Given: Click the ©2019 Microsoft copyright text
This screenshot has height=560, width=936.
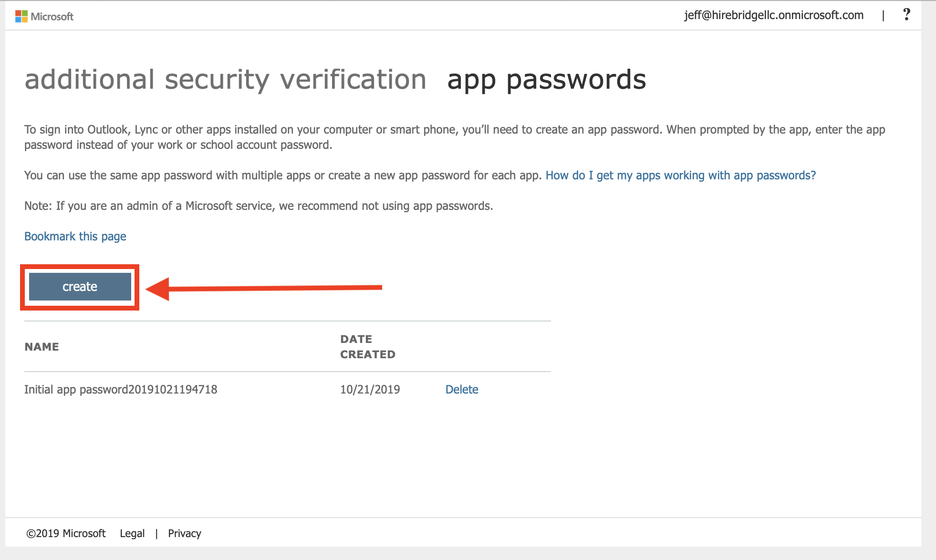Looking at the screenshot, I should coord(66,533).
